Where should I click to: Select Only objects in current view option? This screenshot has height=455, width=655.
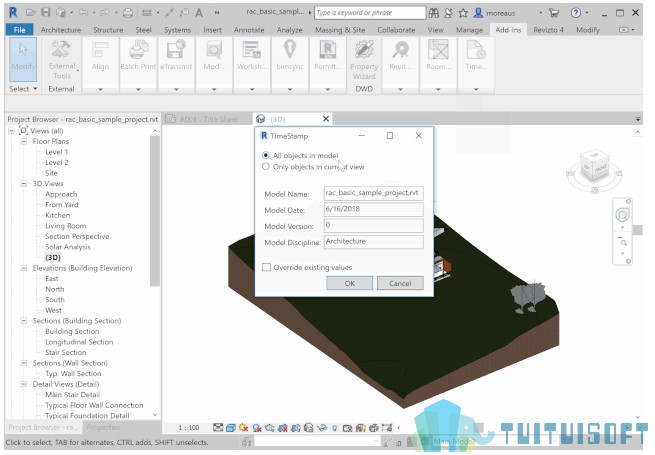tap(313, 167)
